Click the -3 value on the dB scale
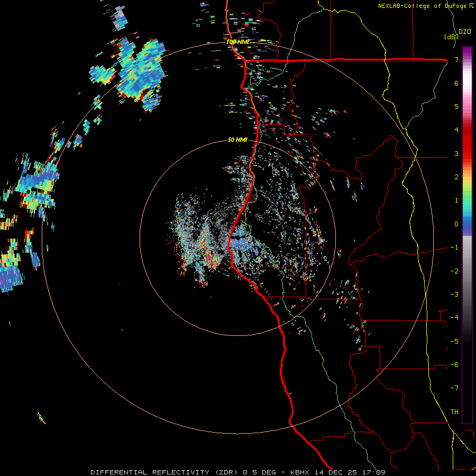Screen dimensions: 476x476 click(x=454, y=295)
